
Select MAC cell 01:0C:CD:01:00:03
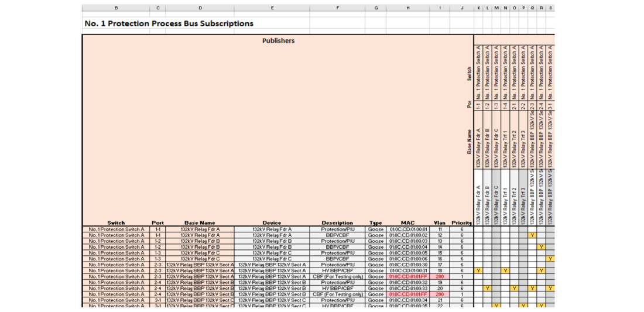(408, 241)
